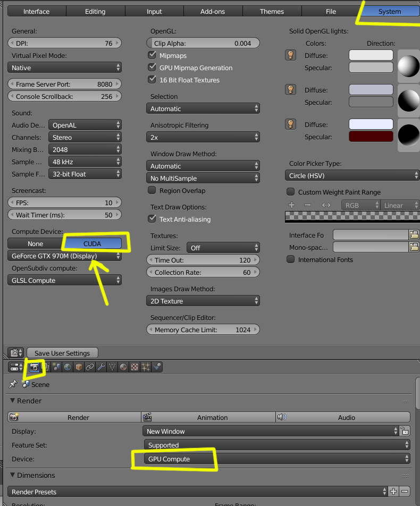This screenshot has width=420, height=506.
Task: Toggle the first OpenGL light bulb
Action: [291, 55]
